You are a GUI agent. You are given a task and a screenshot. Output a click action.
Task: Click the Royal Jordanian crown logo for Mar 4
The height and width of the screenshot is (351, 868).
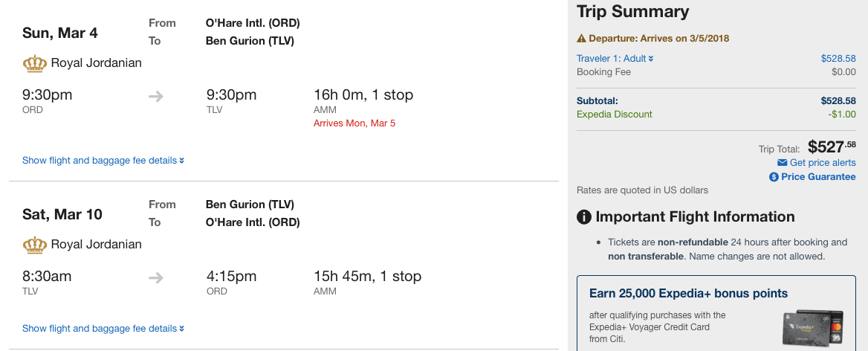tap(35, 63)
